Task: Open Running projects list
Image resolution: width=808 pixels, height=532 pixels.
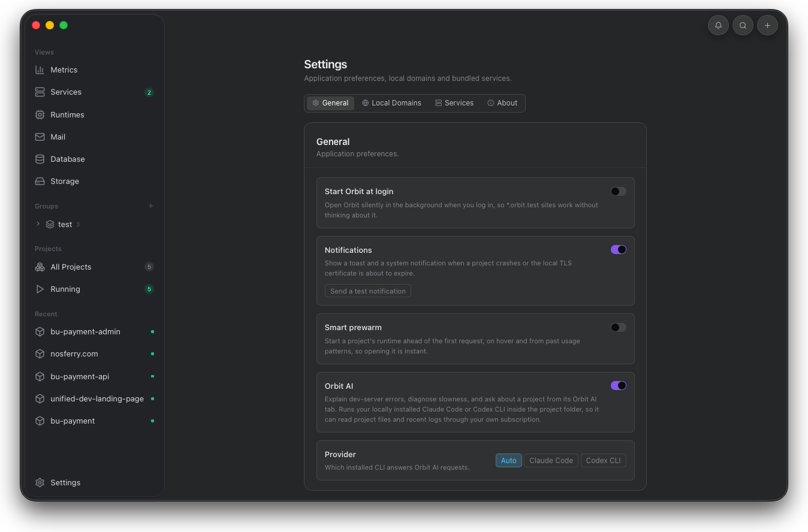Action: pos(95,289)
